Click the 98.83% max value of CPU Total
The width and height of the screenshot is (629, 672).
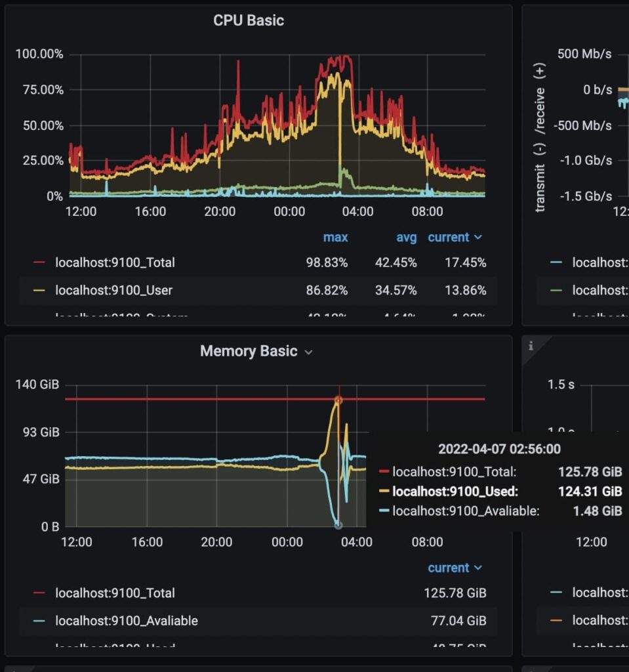[x=327, y=262]
